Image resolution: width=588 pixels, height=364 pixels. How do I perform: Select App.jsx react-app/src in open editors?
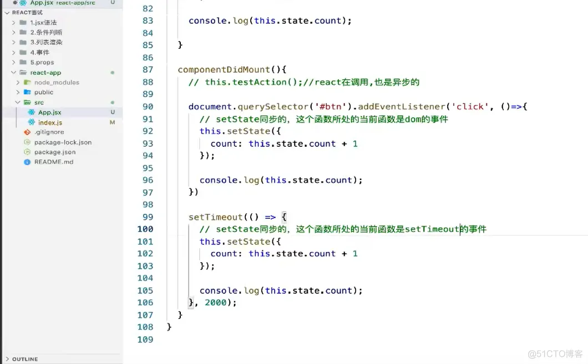pos(63,3)
